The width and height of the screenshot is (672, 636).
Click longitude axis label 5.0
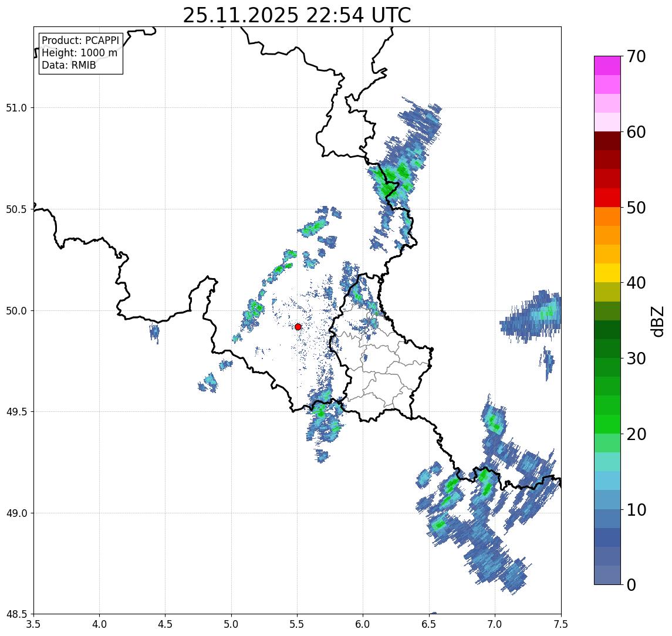pos(231,624)
